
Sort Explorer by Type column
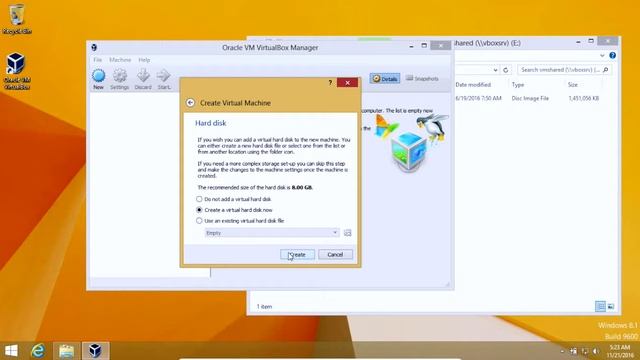(518, 85)
